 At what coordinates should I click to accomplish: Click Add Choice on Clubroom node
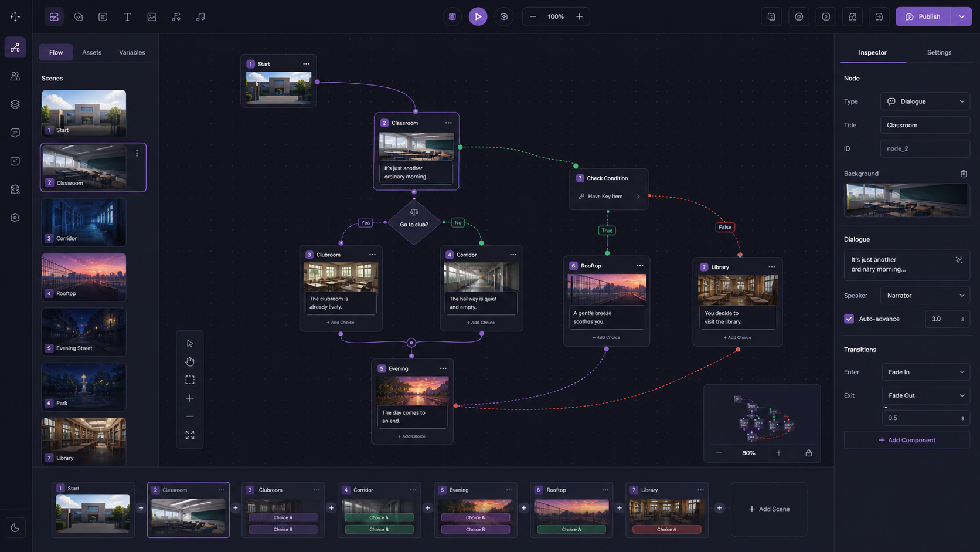pyautogui.click(x=341, y=323)
